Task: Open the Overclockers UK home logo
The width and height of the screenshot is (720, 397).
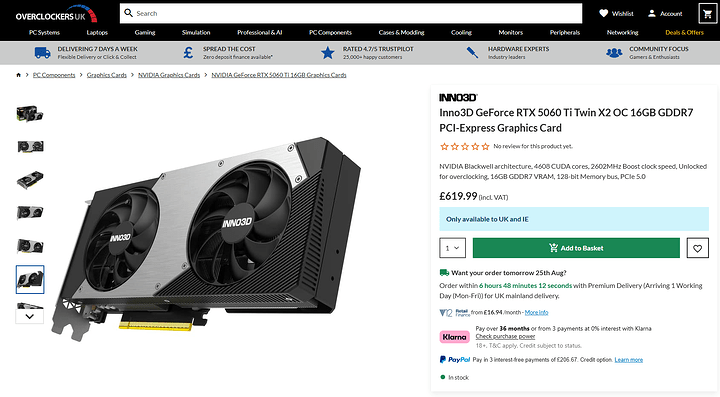Action: (56, 14)
